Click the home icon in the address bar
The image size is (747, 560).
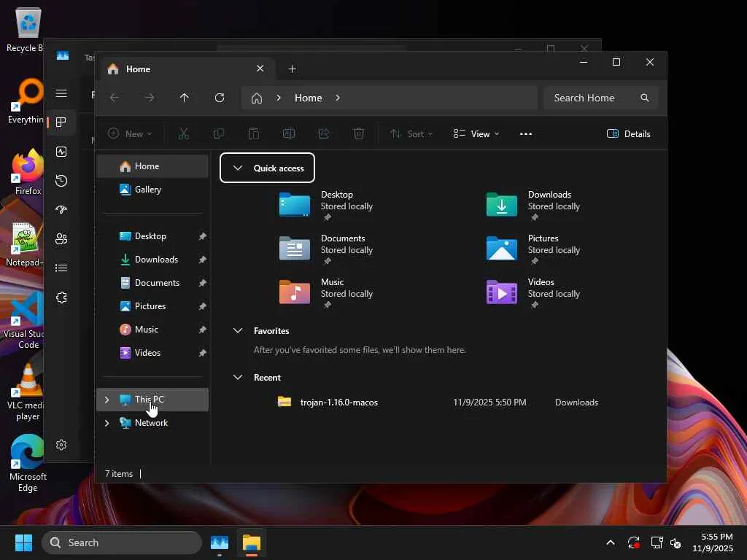[257, 98]
